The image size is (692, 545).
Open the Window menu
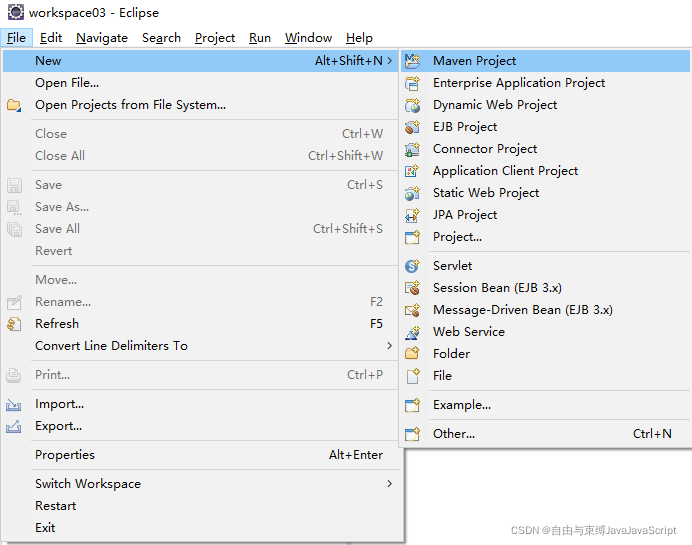pyautogui.click(x=308, y=38)
